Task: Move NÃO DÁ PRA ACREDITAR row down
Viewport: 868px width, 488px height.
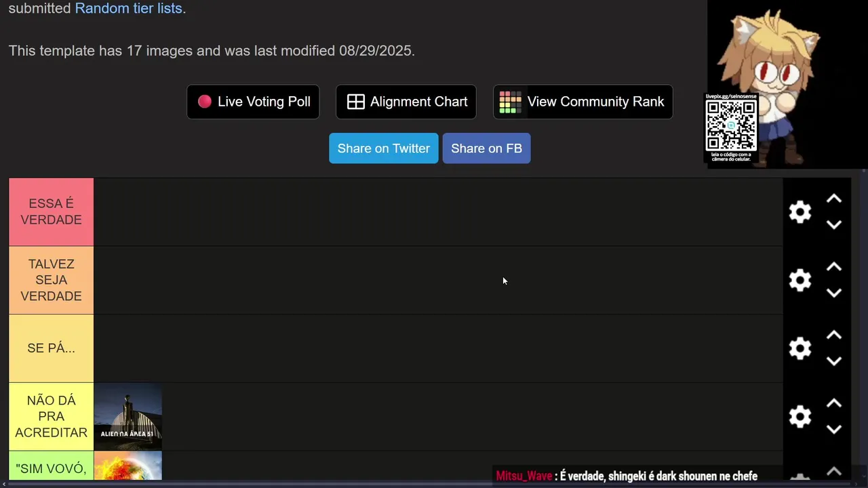Action: click(834, 429)
